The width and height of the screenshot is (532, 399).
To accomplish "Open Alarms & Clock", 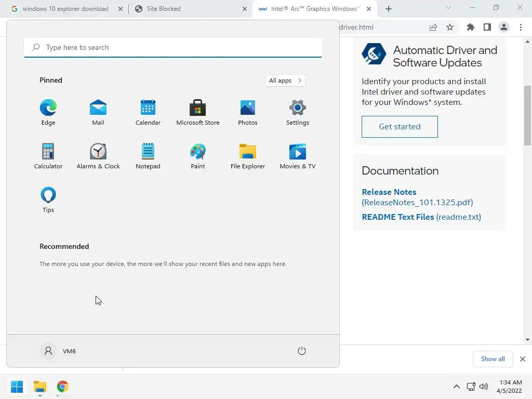I will click(x=98, y=156).
